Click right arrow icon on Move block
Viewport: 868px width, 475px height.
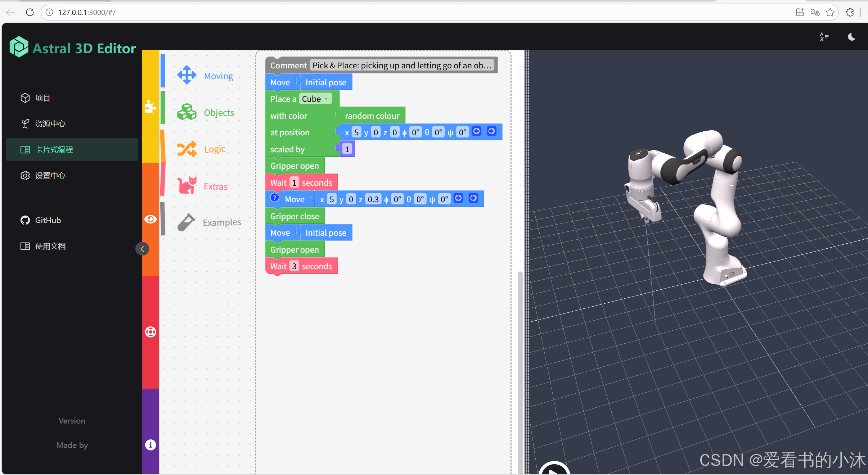coord(473,198)
